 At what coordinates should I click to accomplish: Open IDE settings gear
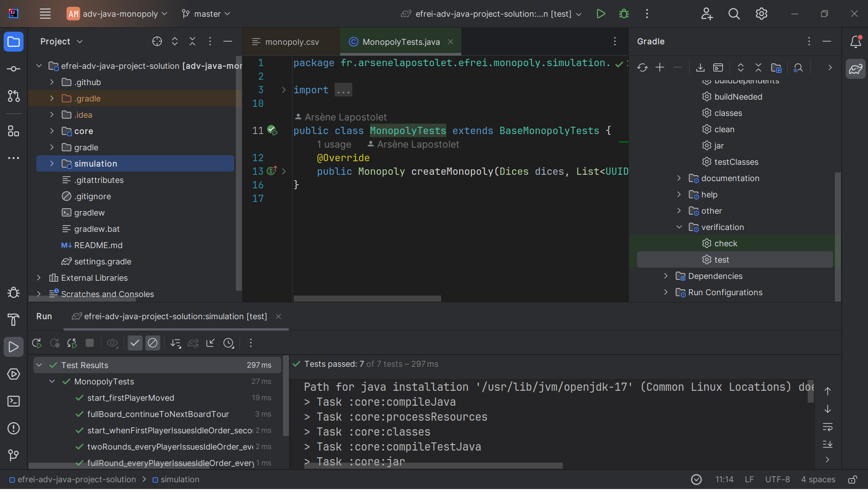point(762,14)
